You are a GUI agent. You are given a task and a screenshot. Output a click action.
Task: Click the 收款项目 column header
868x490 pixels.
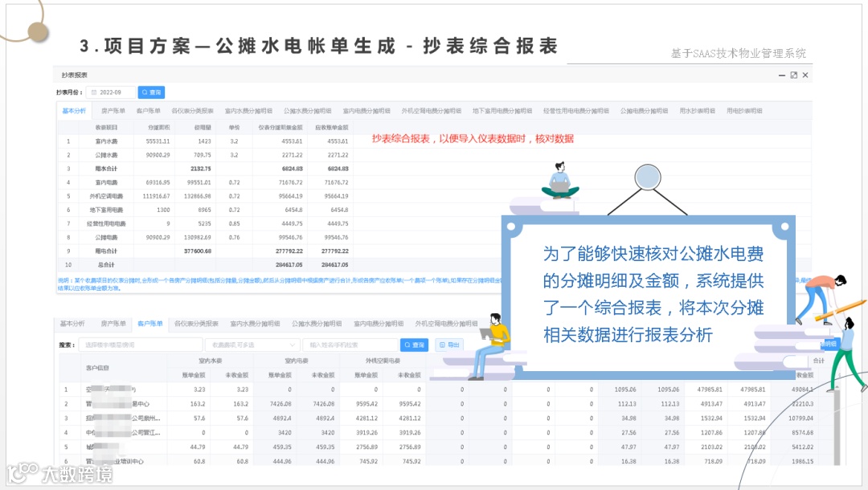pyautogui.click(x=106, y=127)
